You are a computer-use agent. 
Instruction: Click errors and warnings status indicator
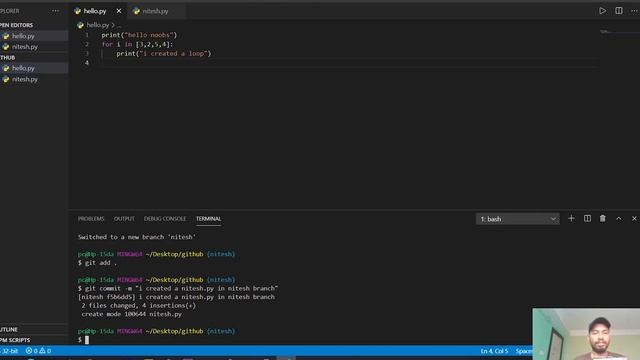click(x=38, y=351)
